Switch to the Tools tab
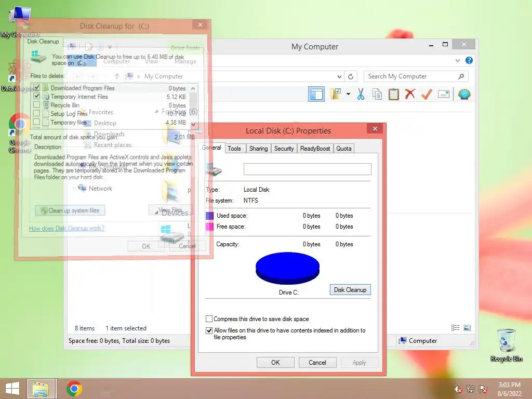This screenshot has width=532, height=399. click(234, 148)
